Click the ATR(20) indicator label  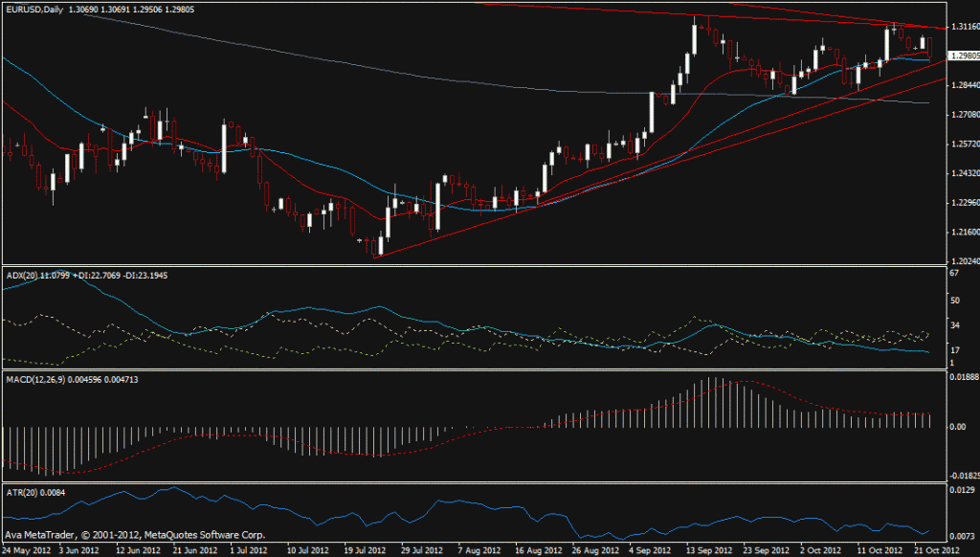[x=23, y=493]
